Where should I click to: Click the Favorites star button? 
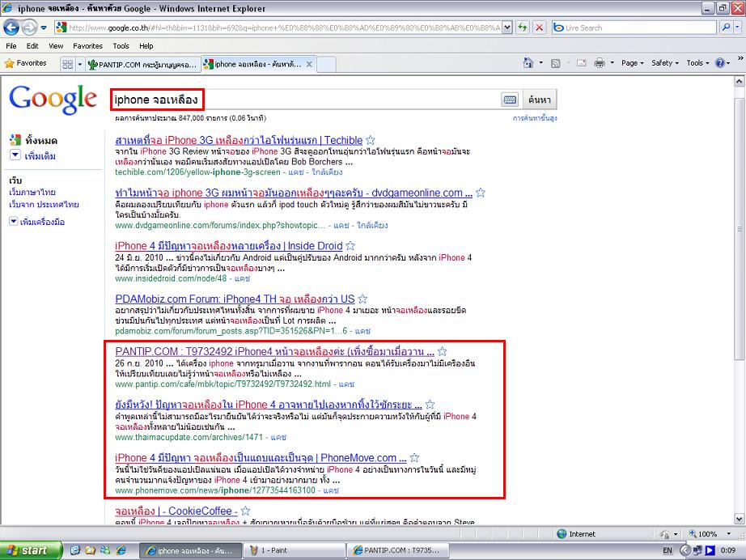click(26, 63)
